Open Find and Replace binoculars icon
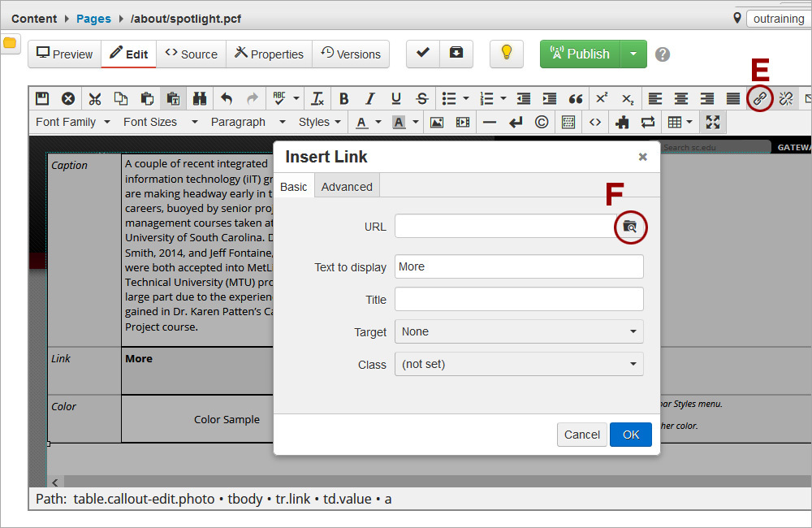 [200, 98]
